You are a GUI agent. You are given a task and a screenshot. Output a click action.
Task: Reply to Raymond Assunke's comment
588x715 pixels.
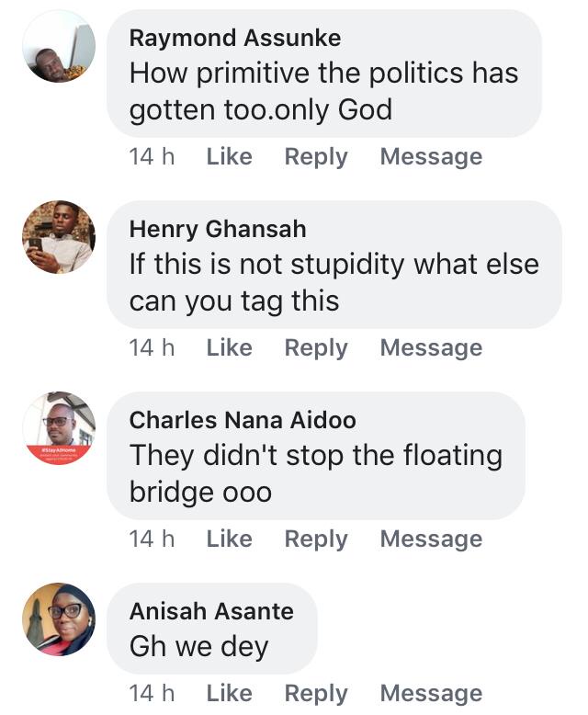click(316, 157)
